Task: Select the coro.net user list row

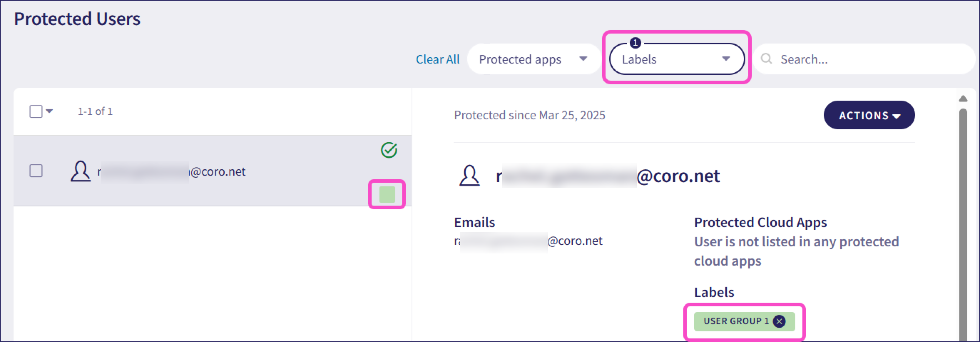Action: (213, 171)
